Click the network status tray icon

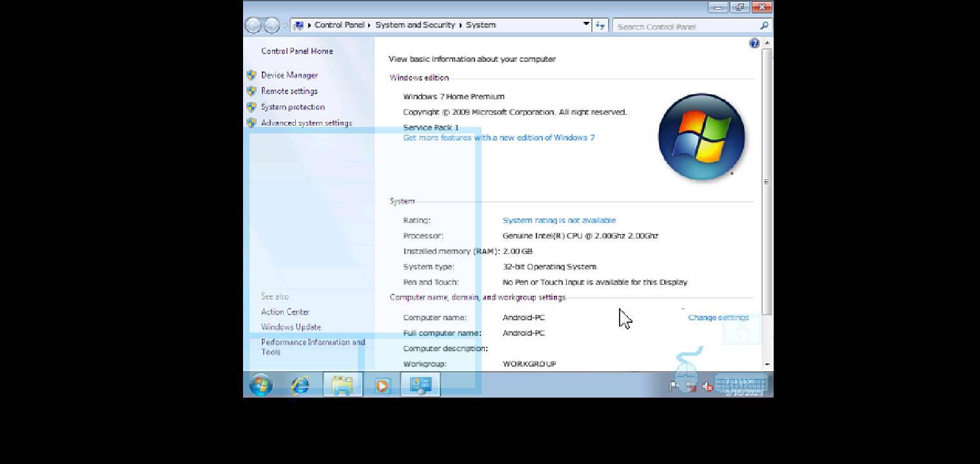[x=691, y=387]
